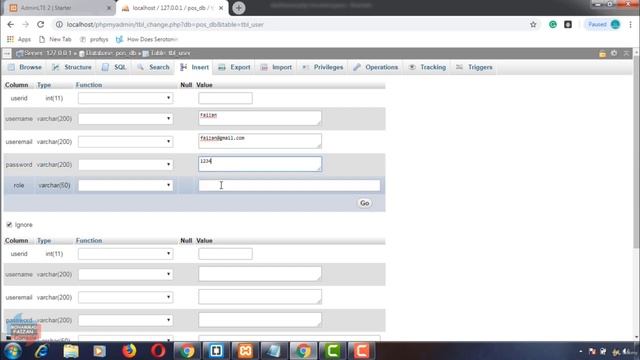Open the Privileges tab

tap(322, 67)
